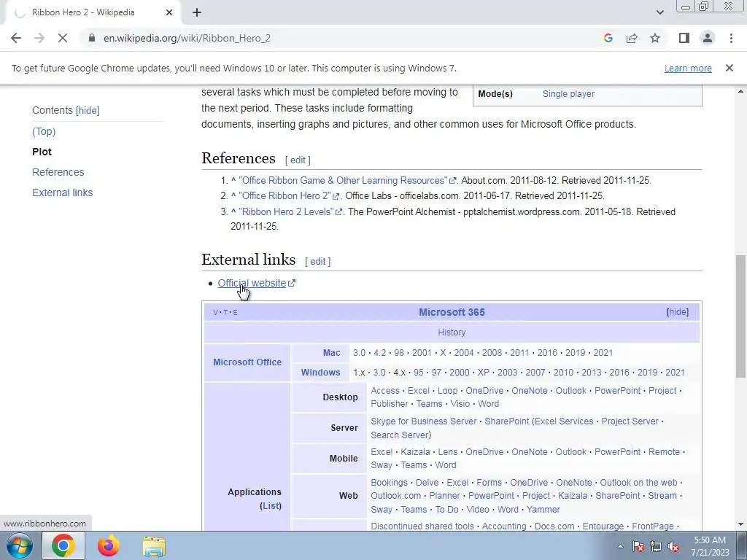Open the Delve link
This screenshot has width=747, height=560.
pyautogui.click(x=427, y=483)
